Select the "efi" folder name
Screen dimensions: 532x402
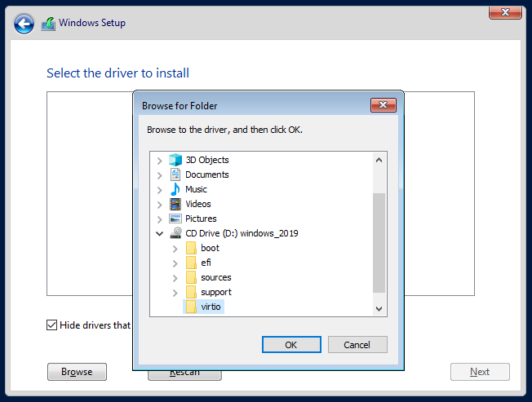coord(206,263)
